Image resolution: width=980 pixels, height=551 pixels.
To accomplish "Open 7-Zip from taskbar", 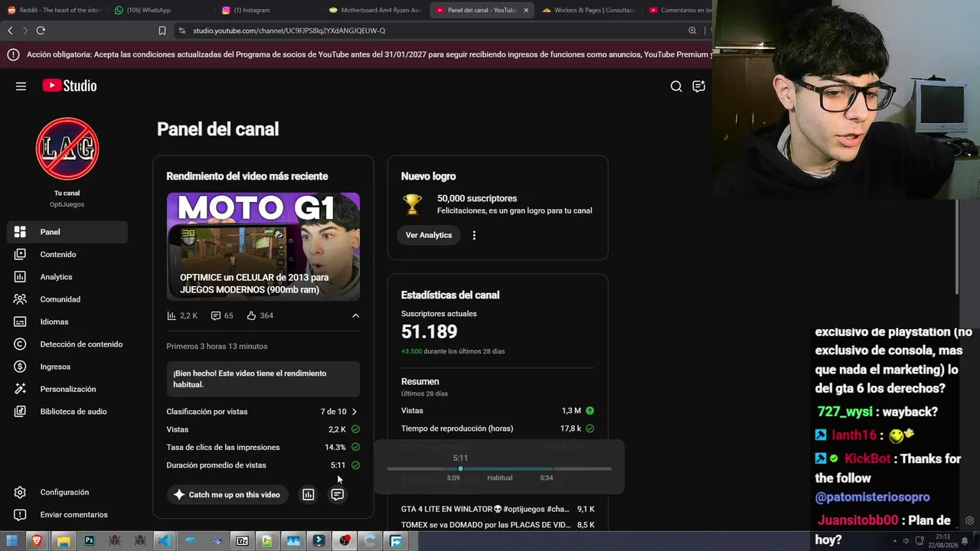I will (x=242, y=541).
